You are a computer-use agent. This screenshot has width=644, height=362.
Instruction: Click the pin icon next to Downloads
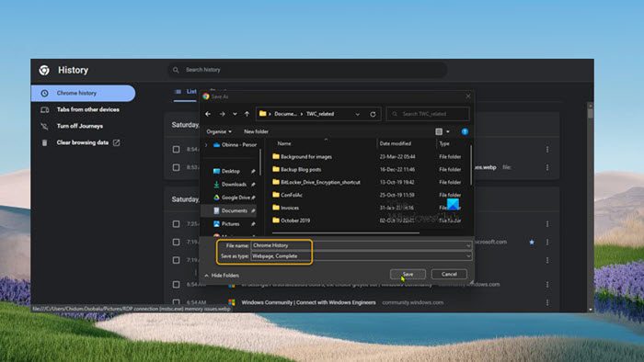[253, 185]
